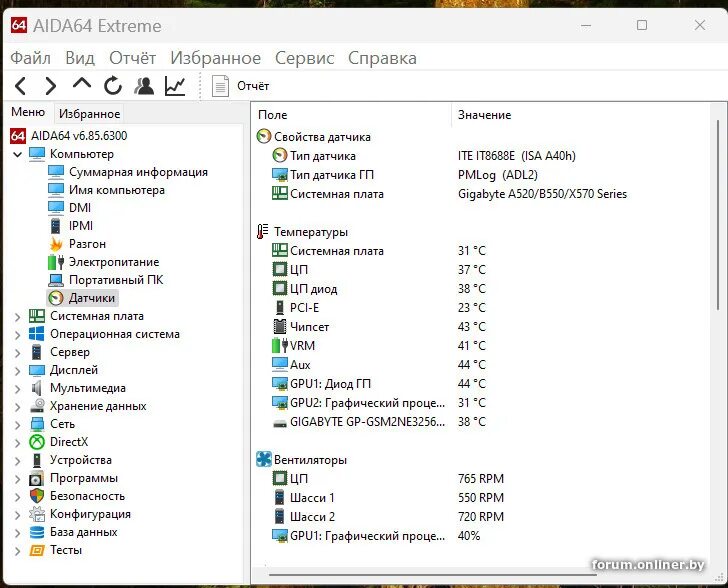728x588 pixels.
Task: Switch to the Избранное panel tab
Action: [x=89, y=113]
